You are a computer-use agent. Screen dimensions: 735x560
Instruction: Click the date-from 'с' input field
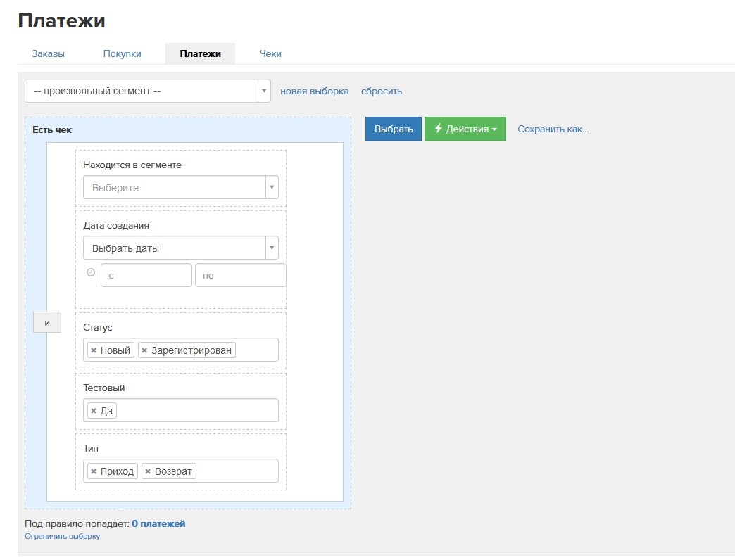click(x=146, y=275)
